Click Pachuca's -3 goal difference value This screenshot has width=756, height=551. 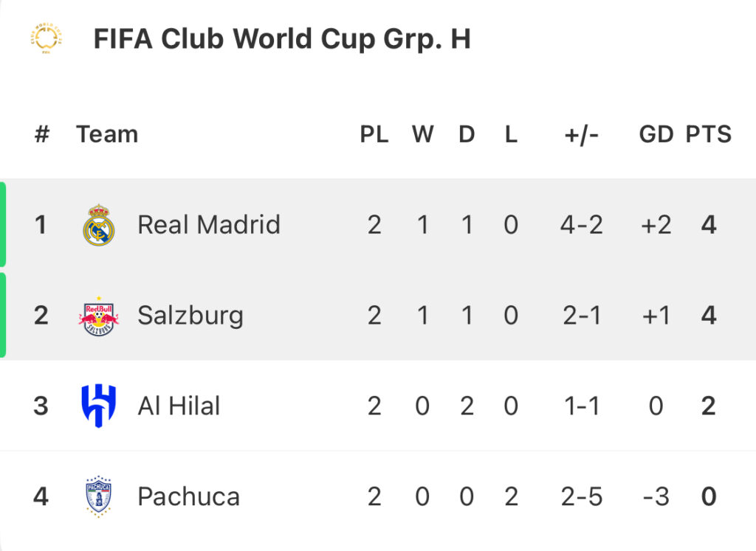click(656, 496)
